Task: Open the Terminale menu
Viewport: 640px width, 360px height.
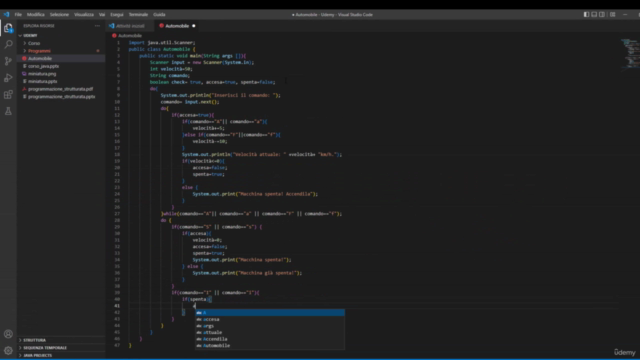Action: 138,14
